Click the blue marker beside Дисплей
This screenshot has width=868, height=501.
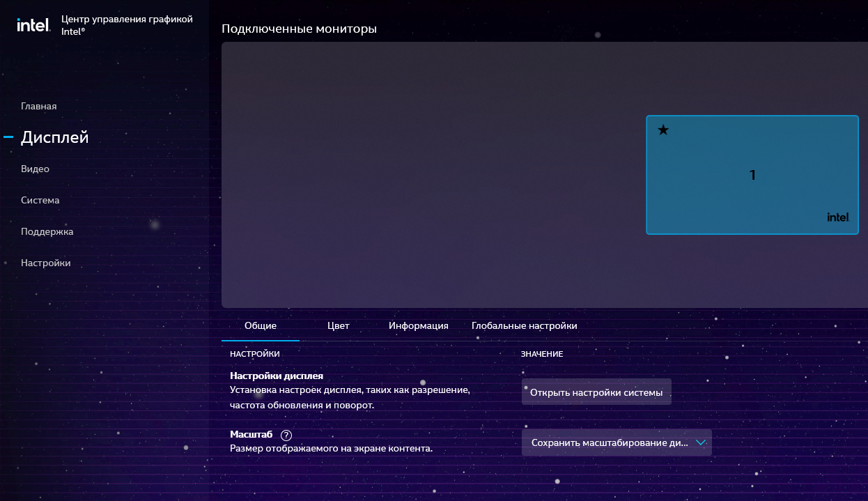[x=8, y=138]
